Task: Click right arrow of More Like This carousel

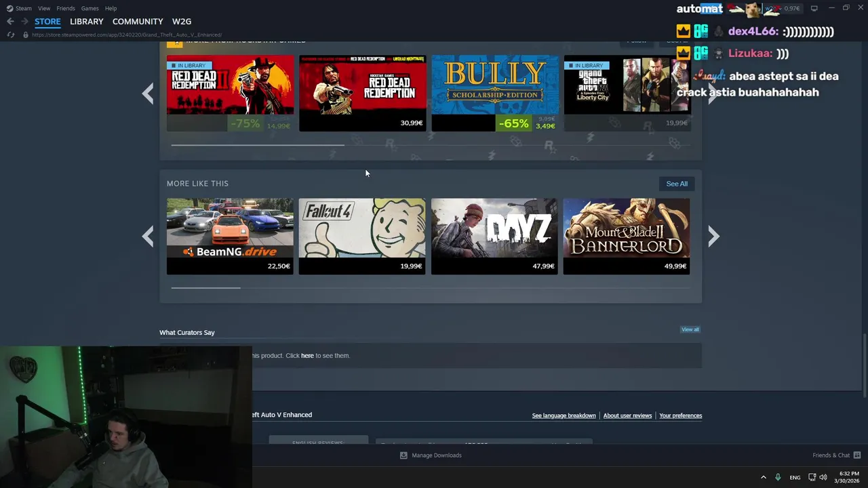Action: click(x=713, y=236)
